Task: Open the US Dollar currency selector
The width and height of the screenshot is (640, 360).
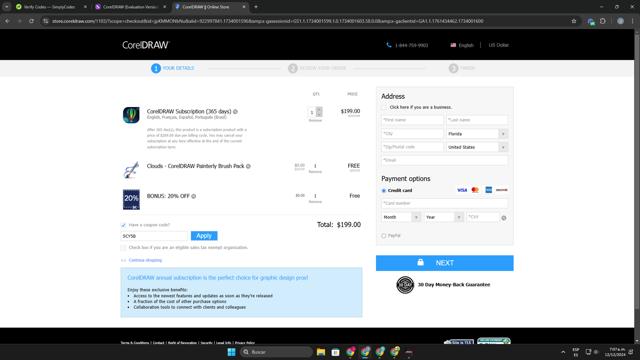Action: 499,45
